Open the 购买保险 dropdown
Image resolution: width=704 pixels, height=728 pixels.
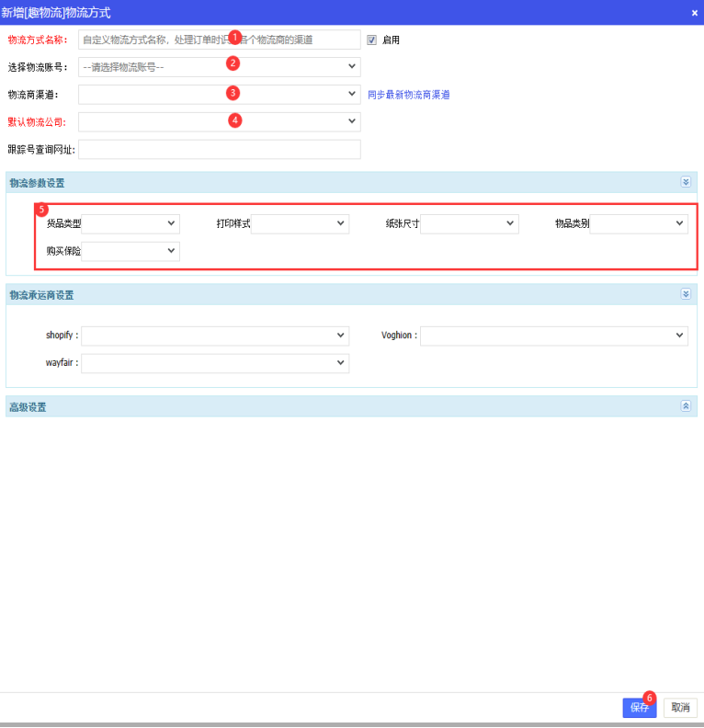tap(131, 251)
